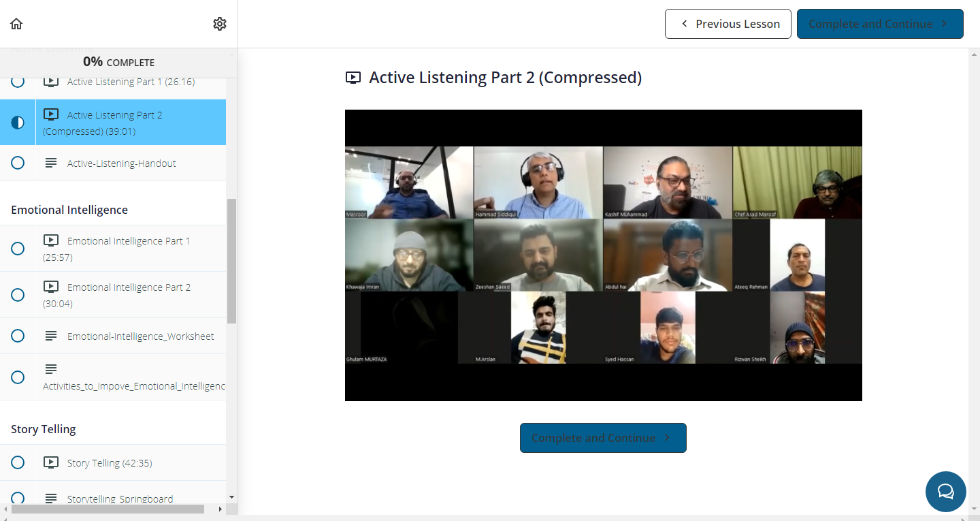This screenshot has width=980, height=521.
Task: Click document icon beside Emotional-Intelligence_Worksheet
Action: pyautogui.click(x=51, y=336)
